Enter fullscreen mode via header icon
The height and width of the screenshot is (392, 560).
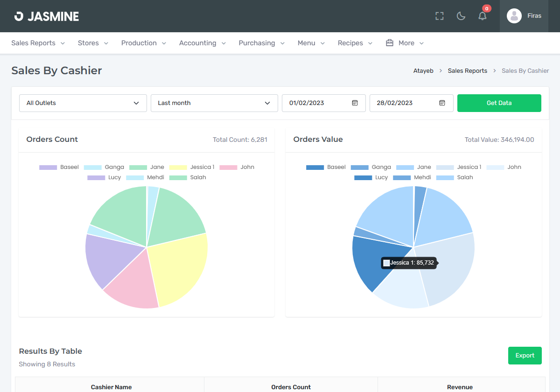pos(439,16)
